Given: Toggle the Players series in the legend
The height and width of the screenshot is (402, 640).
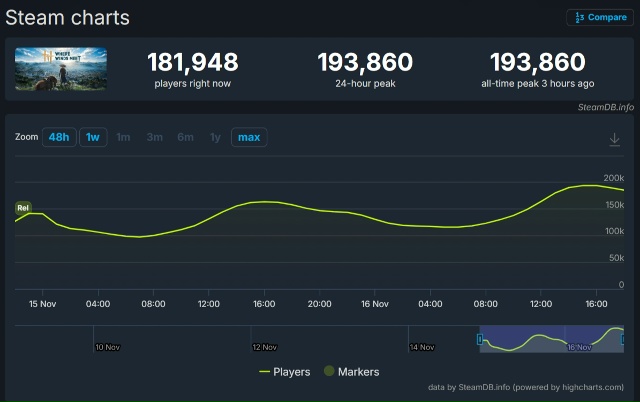Looking at the screenshot, I should 285,372.
